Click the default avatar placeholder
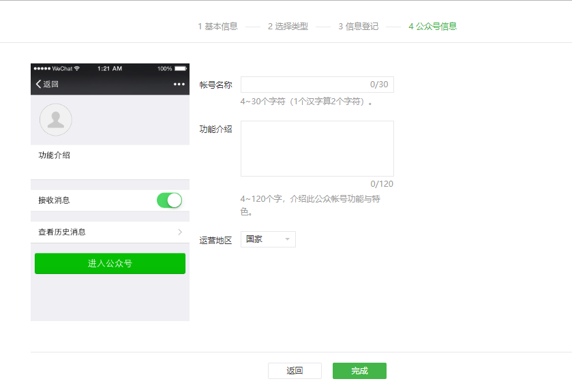Viewport: 572px width, 392px height. 56,119
